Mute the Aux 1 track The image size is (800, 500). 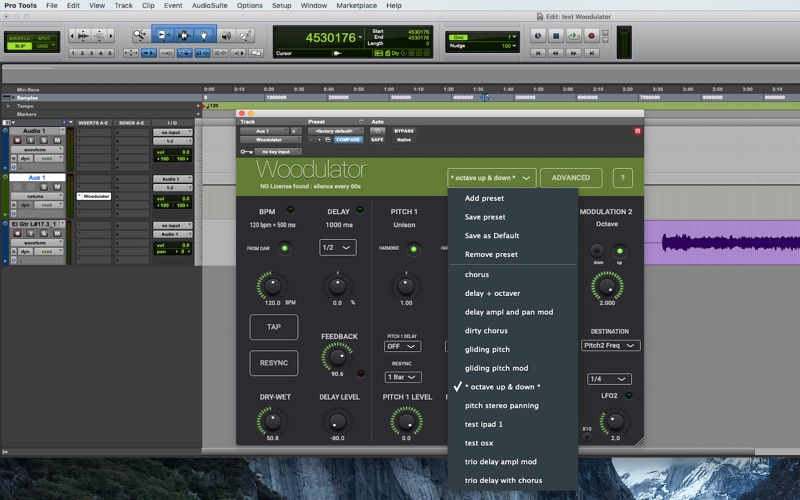(x=57, y=187)
